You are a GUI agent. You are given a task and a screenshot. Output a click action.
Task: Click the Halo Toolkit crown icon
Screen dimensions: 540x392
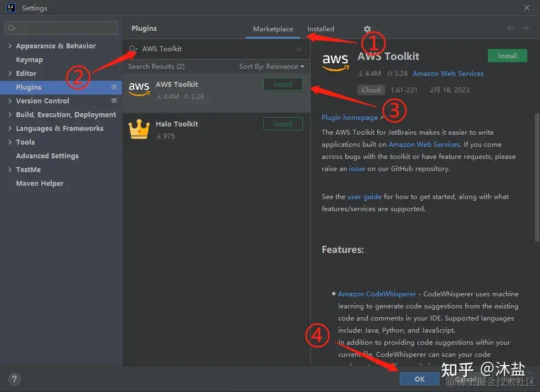click(x=139, y=129)
